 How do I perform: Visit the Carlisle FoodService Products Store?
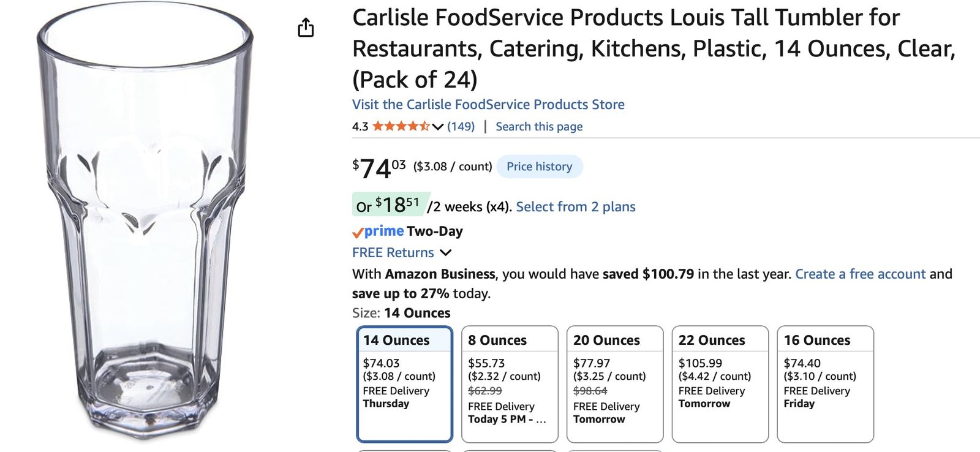(488, 105)
